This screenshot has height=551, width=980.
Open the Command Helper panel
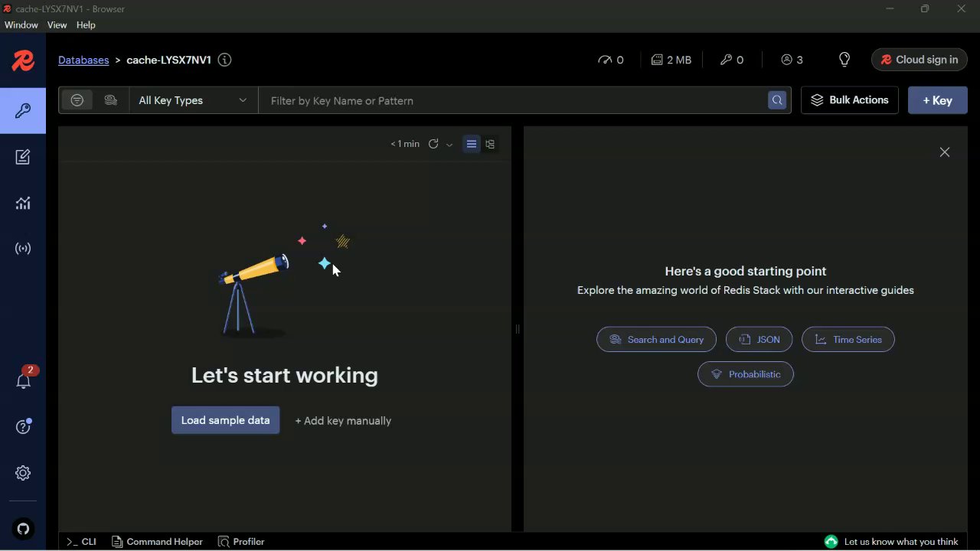point(157,542)
